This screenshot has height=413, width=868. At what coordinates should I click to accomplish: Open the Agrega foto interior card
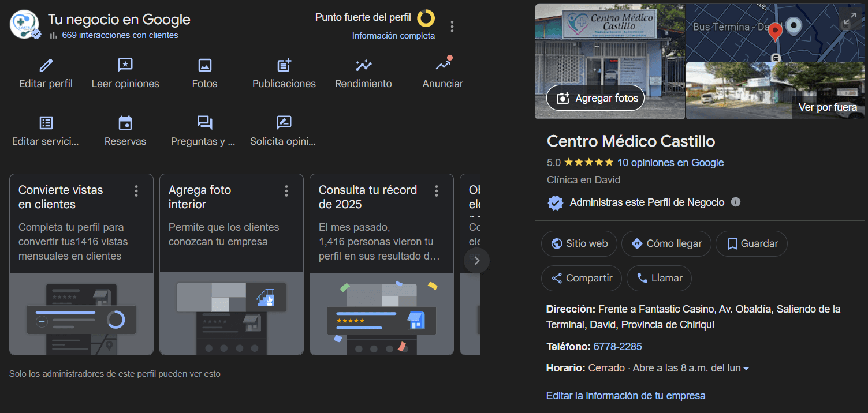[232, 265]
